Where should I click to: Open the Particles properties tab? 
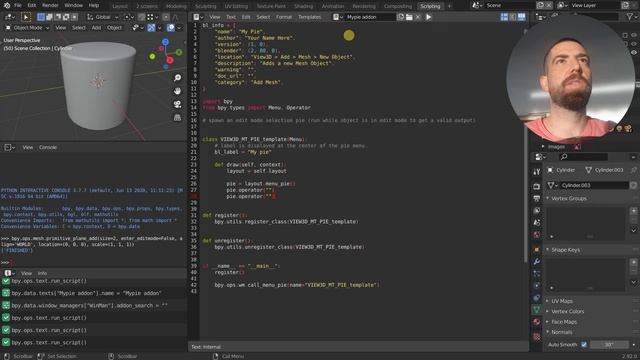(537, 274)
